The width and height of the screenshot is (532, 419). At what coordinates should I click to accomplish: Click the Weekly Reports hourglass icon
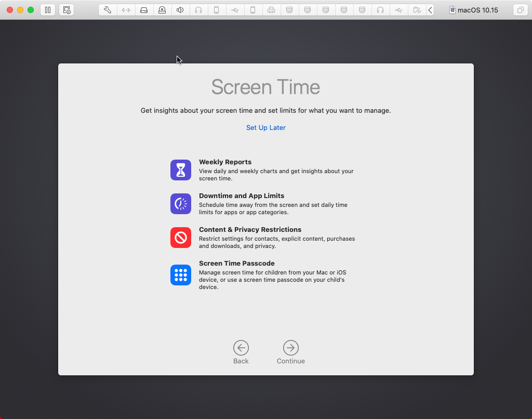point(180,169)
